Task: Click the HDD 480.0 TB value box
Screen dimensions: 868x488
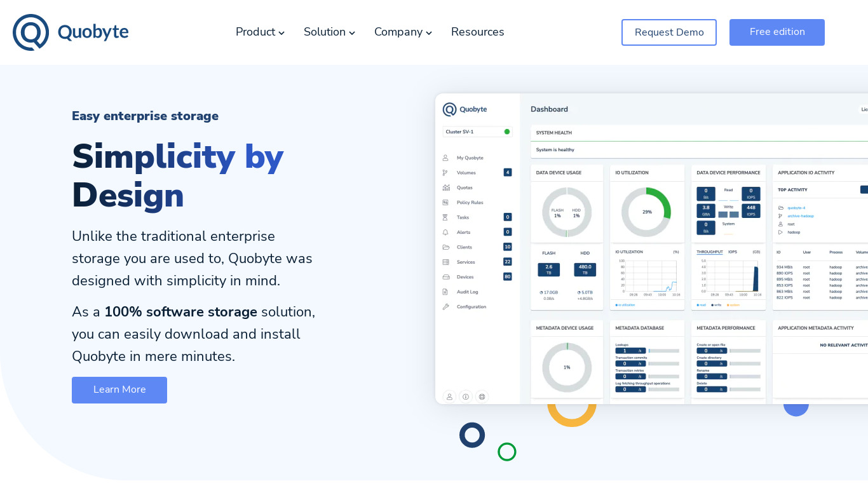Action: (585, 269)
